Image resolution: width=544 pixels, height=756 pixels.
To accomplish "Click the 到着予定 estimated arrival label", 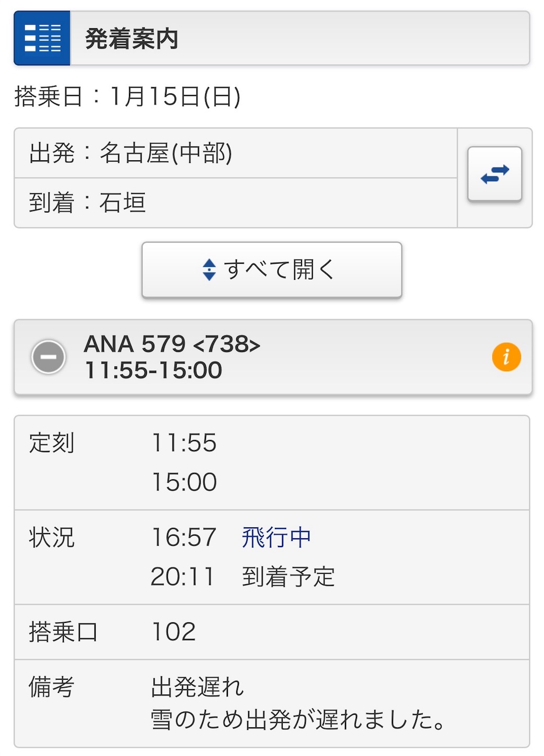I will point(288,577).
